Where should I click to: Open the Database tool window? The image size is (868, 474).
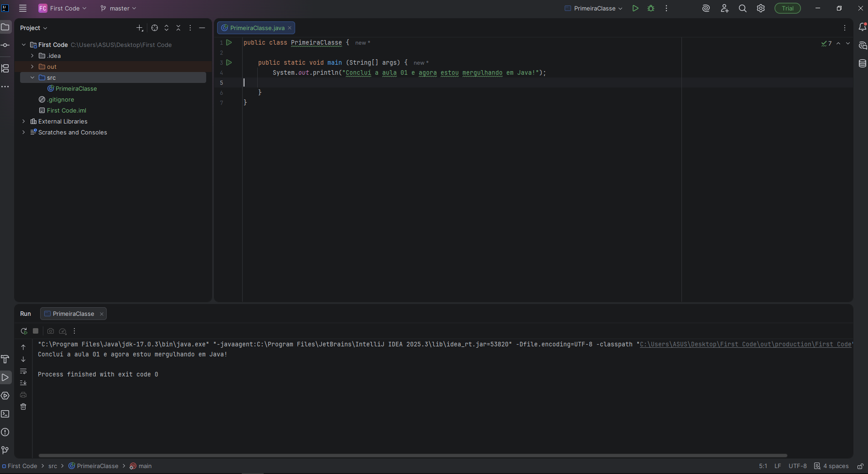pyautogui.click(x=862, y=63)
